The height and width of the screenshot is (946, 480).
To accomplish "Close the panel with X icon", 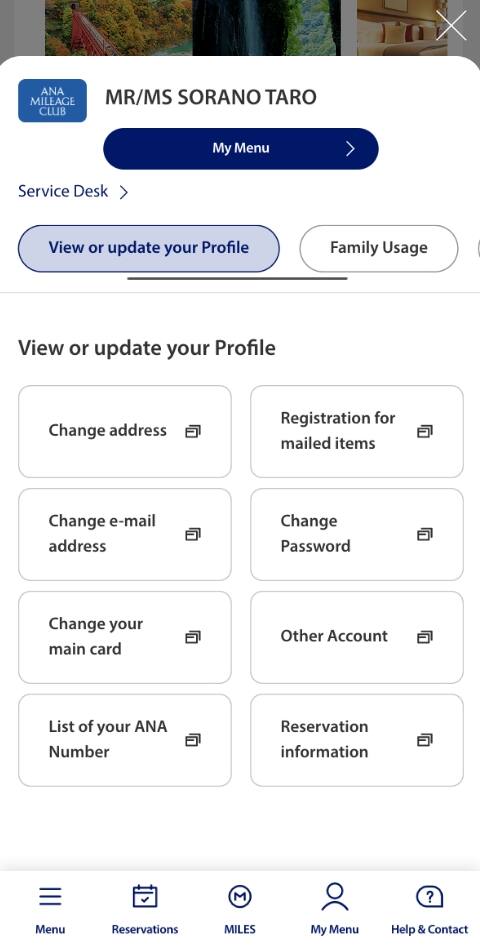I will click(451, 25).
